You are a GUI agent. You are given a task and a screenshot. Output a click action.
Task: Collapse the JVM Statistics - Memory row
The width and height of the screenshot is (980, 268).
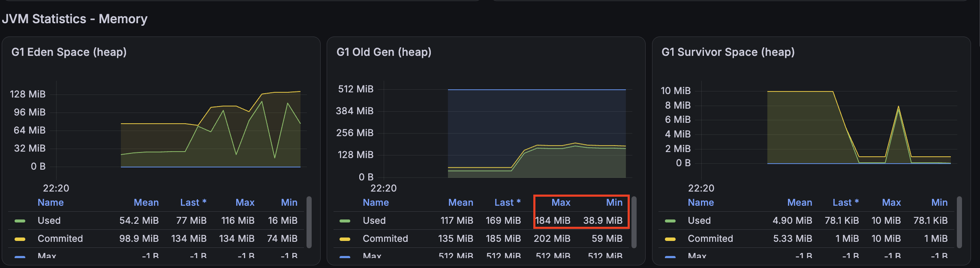75,19
